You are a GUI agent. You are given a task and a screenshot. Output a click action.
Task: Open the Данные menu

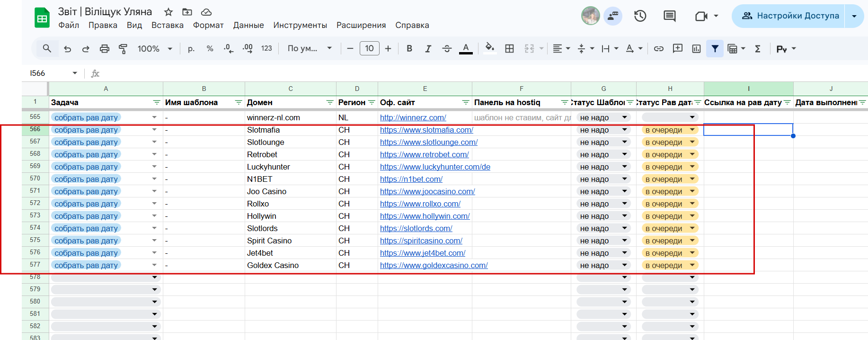pyautogui.click(x=248, y=25)
